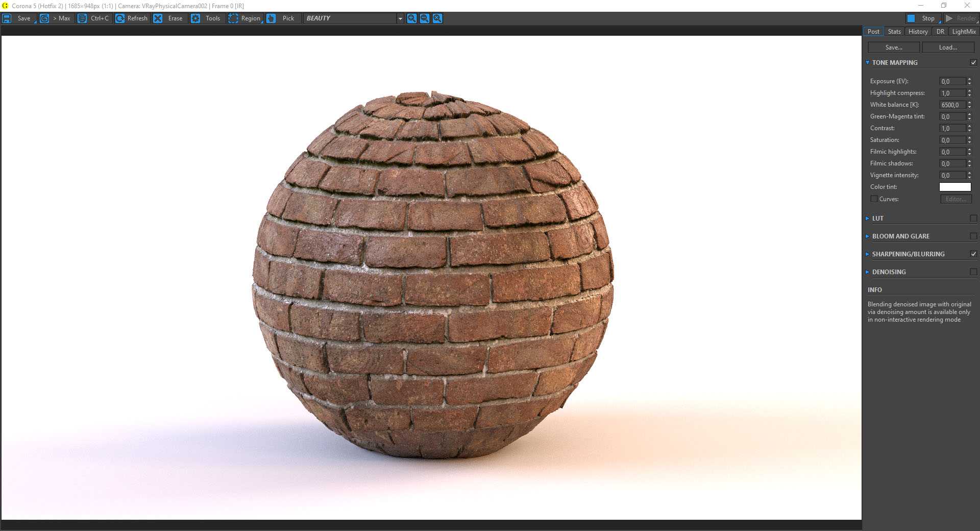
Task: Expand the LUT section
Action: [877, 219]
